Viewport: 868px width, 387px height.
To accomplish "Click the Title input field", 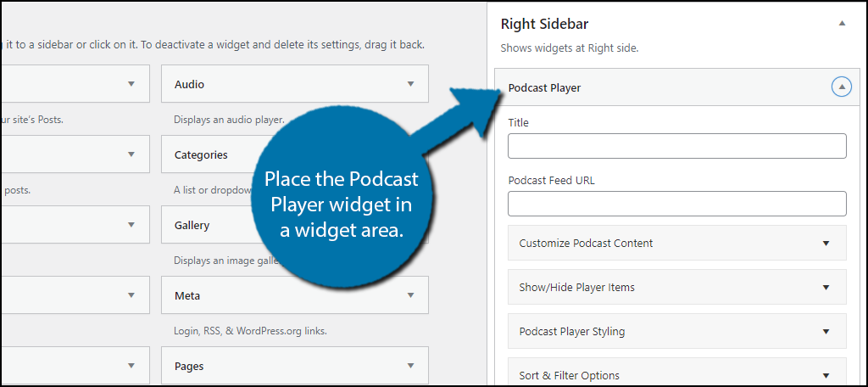I will [677, 146].
